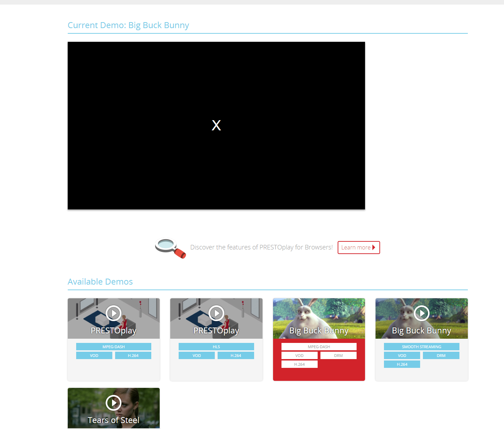Image resolution: width=504 pixels, height=429 pixels.
Task: Click white MPEG-DASH tag in red card
Action: (319, 347)
